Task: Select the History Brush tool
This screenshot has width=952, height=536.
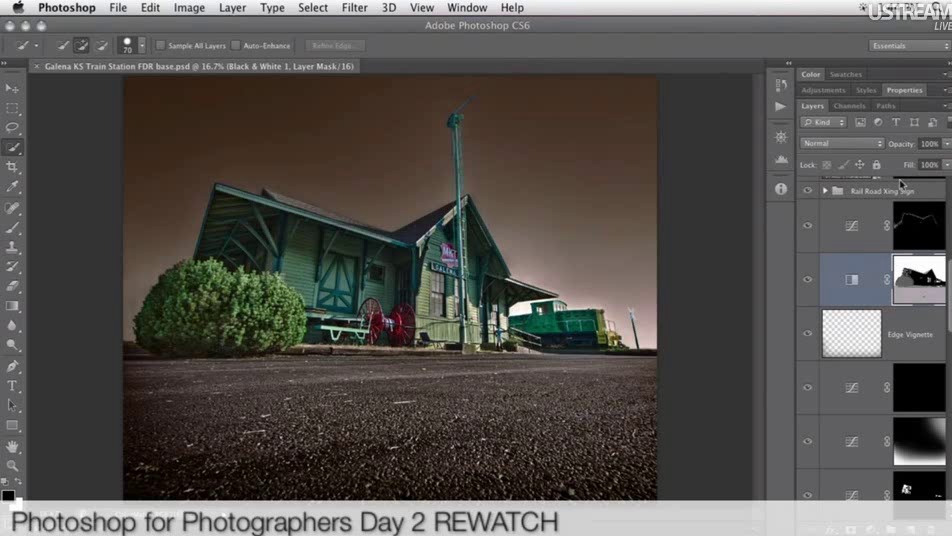Action: click(x=12, y=266)
